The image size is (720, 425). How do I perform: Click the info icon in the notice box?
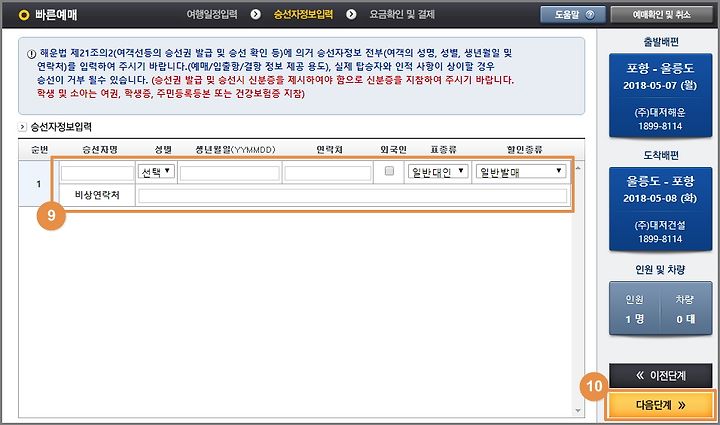(x=31, y=54)
